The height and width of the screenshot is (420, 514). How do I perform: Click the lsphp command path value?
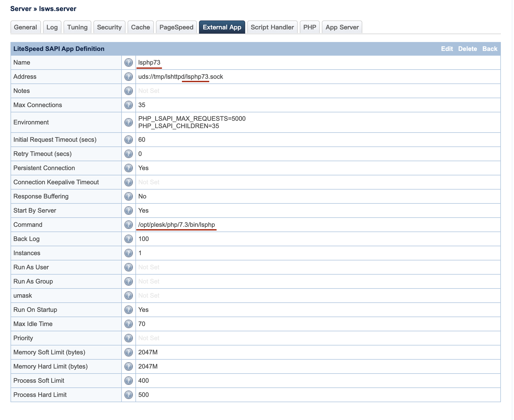pos(176,225)
